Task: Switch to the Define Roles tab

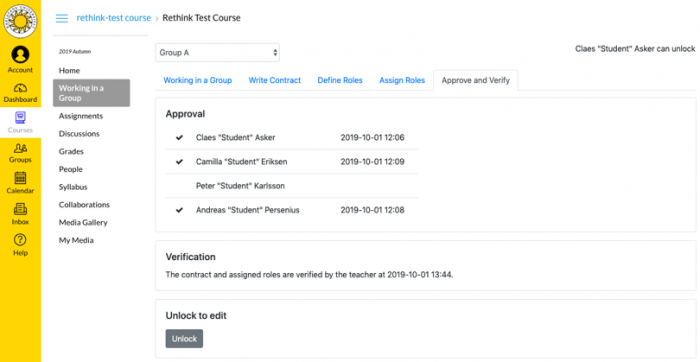Action: click(340, 80)
